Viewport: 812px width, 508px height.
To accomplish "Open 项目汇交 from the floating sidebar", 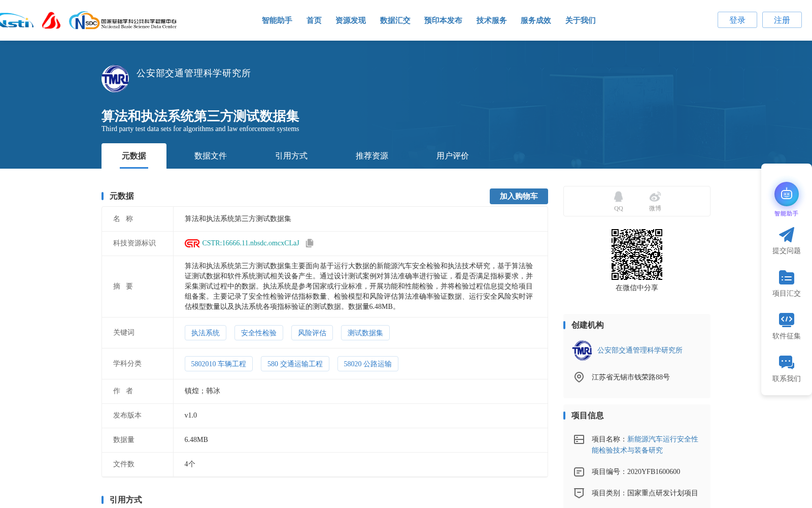I will (x=786, y=283).
